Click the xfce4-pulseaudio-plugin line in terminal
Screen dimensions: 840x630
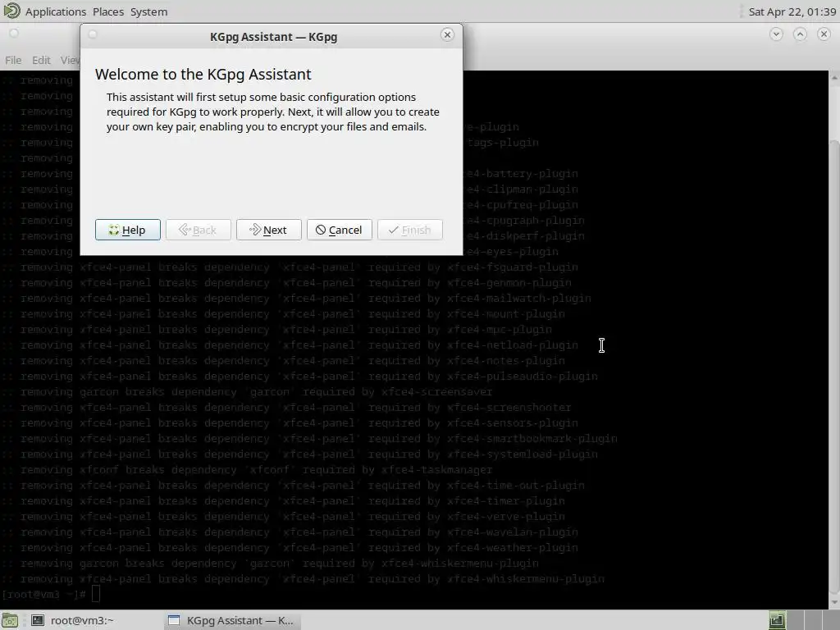(x=299, y=376)
